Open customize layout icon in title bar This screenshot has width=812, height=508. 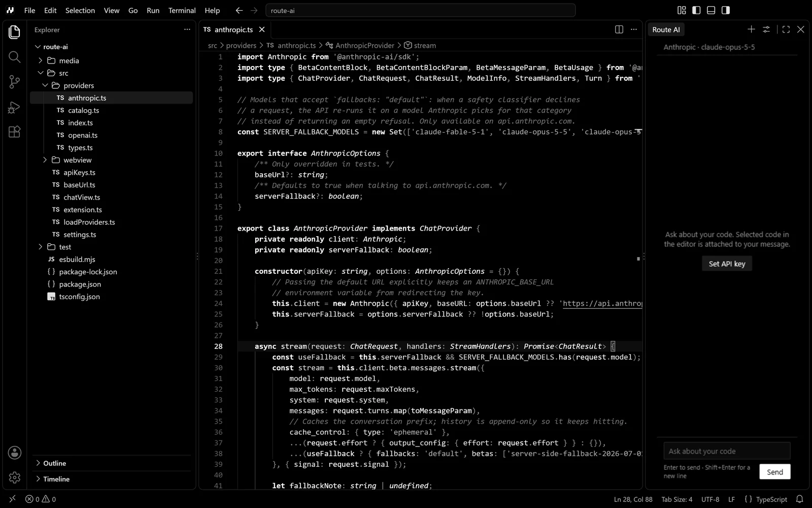click(x=682, y=10)
